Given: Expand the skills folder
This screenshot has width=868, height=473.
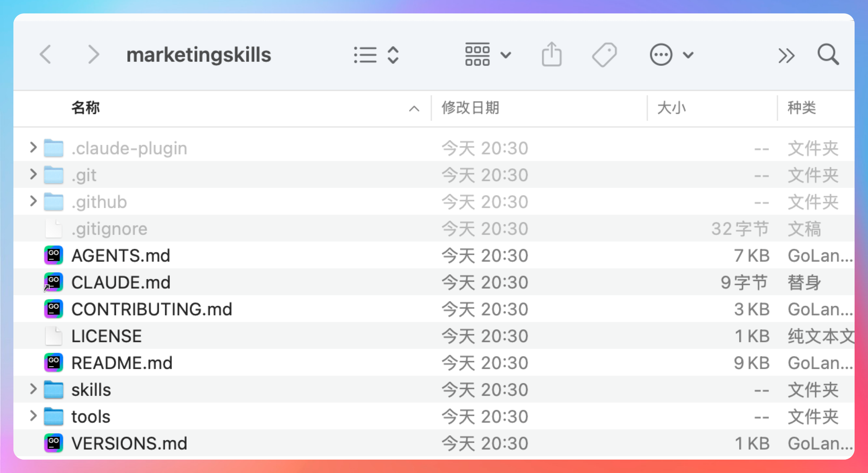Looking at the screenshot, I should coord(33,389).
